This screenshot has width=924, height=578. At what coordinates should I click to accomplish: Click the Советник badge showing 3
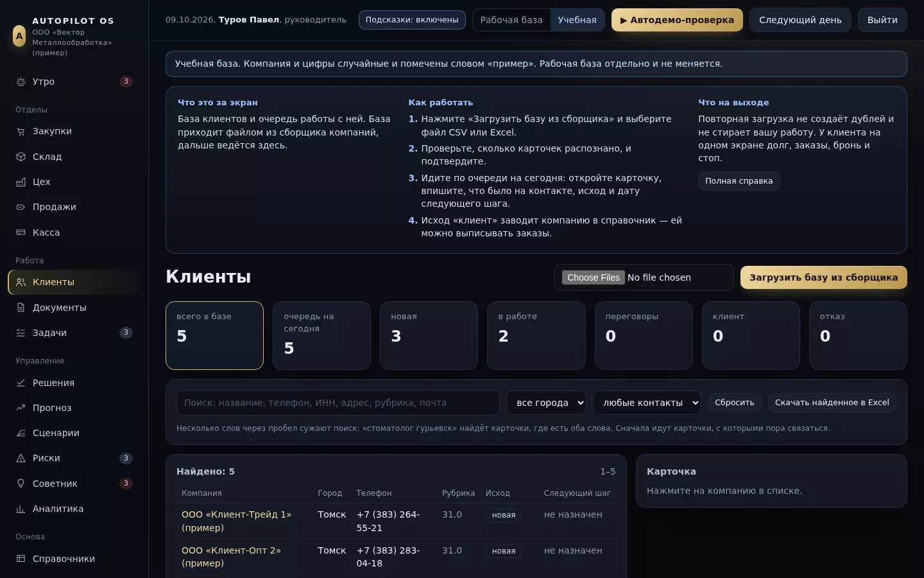point(126,484)
